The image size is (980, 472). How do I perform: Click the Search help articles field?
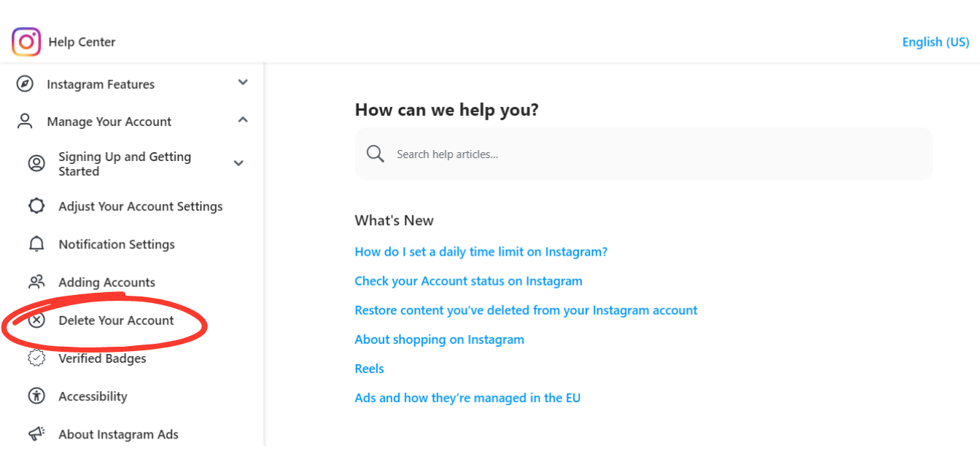pos(644,154)
